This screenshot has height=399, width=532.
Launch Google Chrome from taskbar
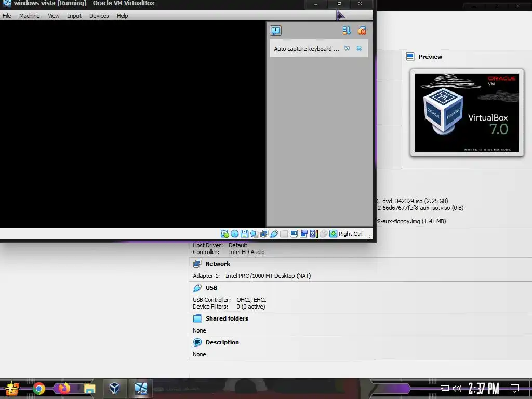click(x=38, y=389)
